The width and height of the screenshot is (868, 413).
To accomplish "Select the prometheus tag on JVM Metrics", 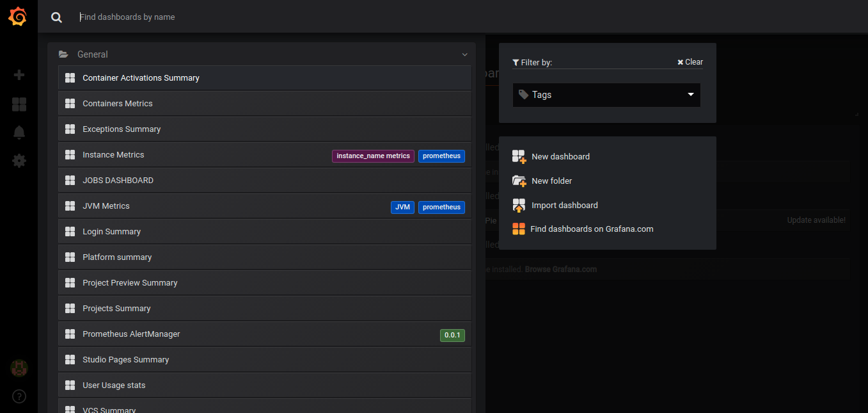I will [x=441, y=207].
